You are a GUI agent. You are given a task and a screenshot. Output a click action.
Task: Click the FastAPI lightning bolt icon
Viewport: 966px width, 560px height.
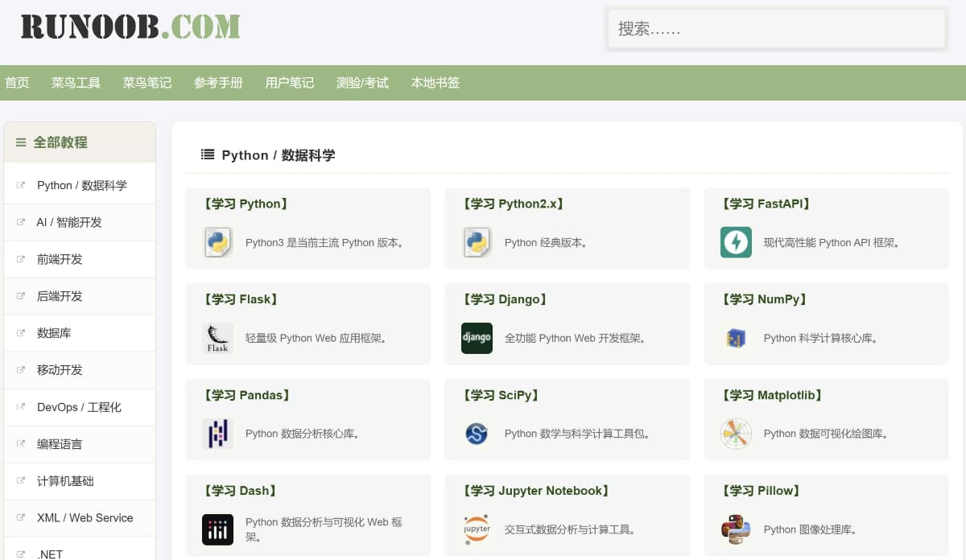736,242
